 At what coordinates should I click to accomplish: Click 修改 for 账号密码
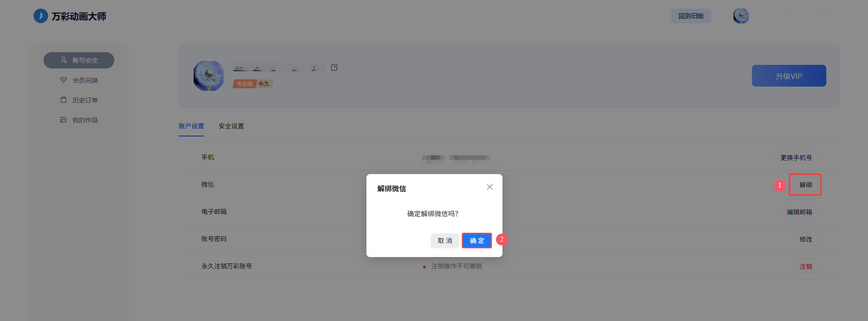(805, 239)
